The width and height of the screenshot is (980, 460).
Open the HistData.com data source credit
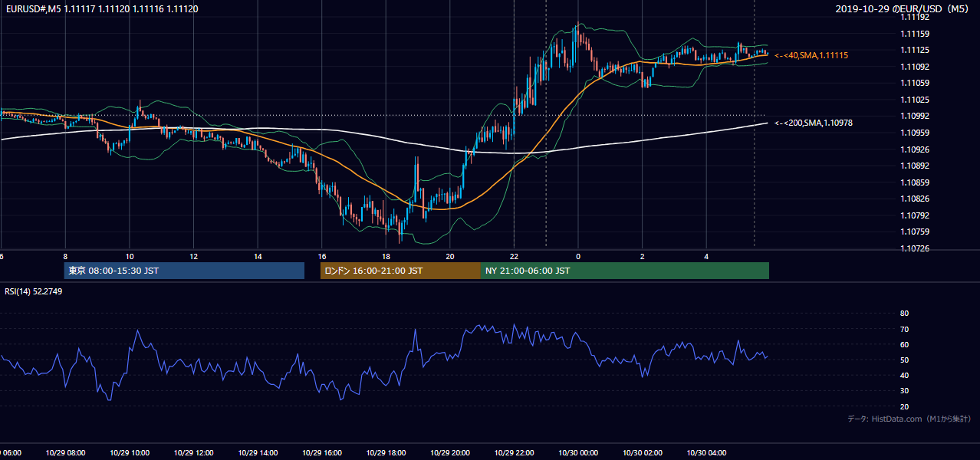pos(909,419)
